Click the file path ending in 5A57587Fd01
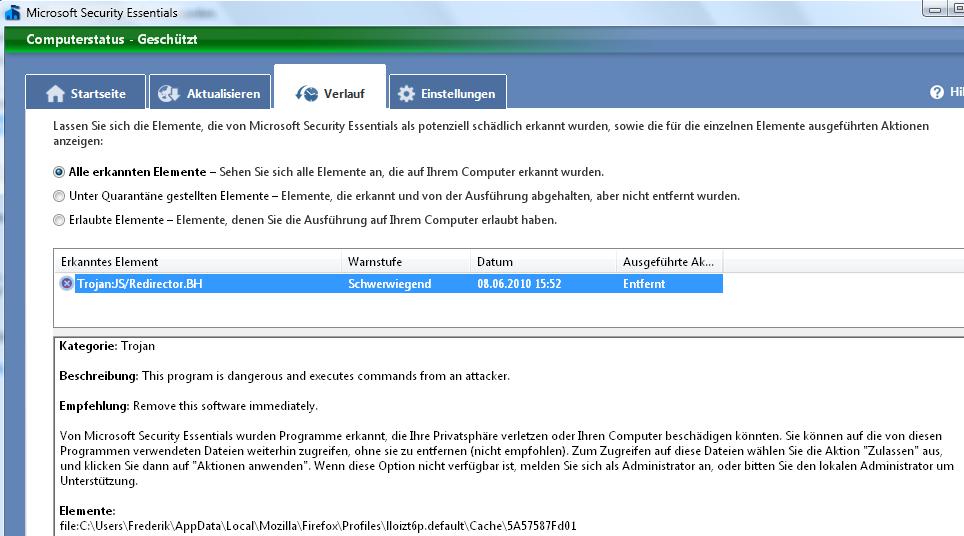 (x=318, y=526)
